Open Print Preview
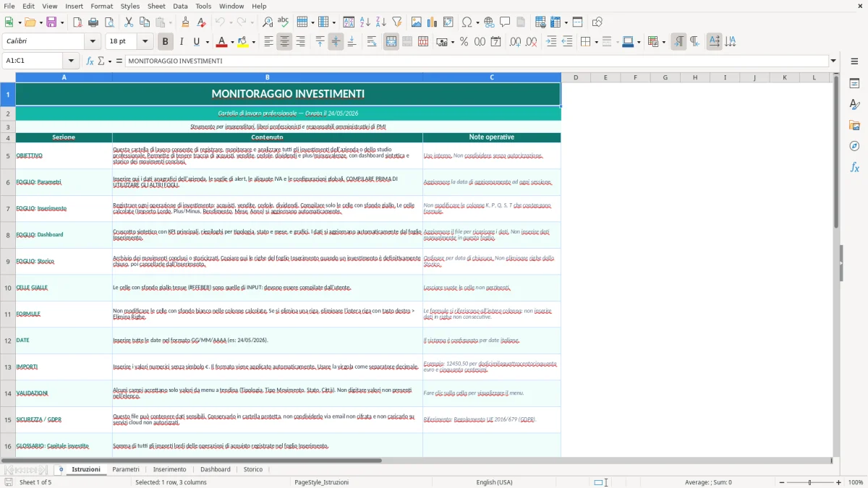This screenshot has width=868, height=488. (109, 22)
